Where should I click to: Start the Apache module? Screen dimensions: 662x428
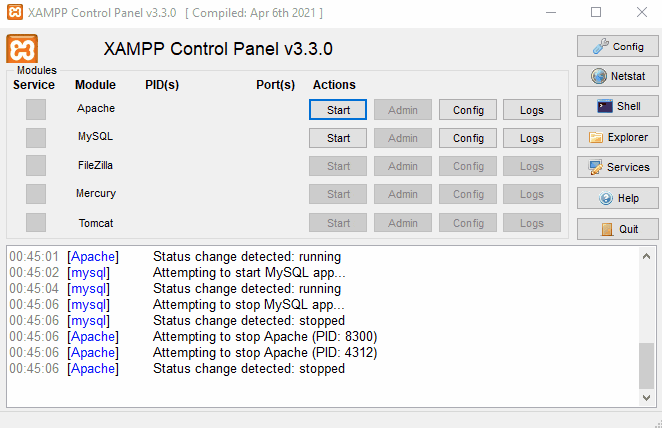pos(338,109)
